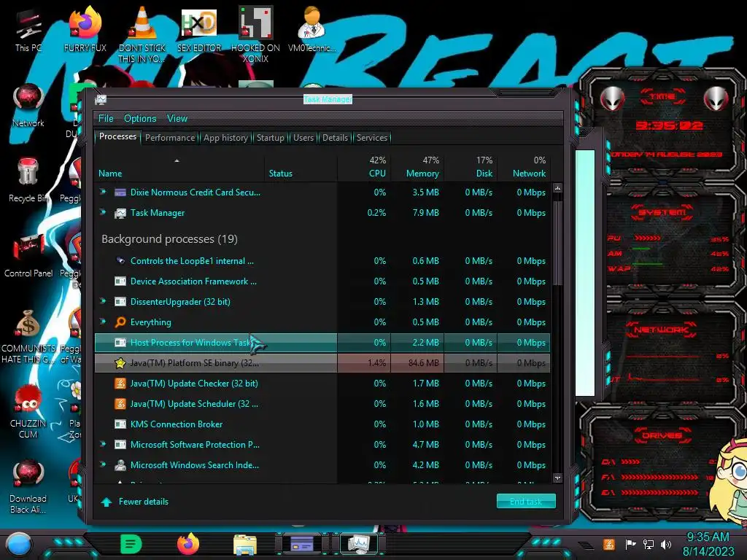Sort processes by the Name column

179,167
